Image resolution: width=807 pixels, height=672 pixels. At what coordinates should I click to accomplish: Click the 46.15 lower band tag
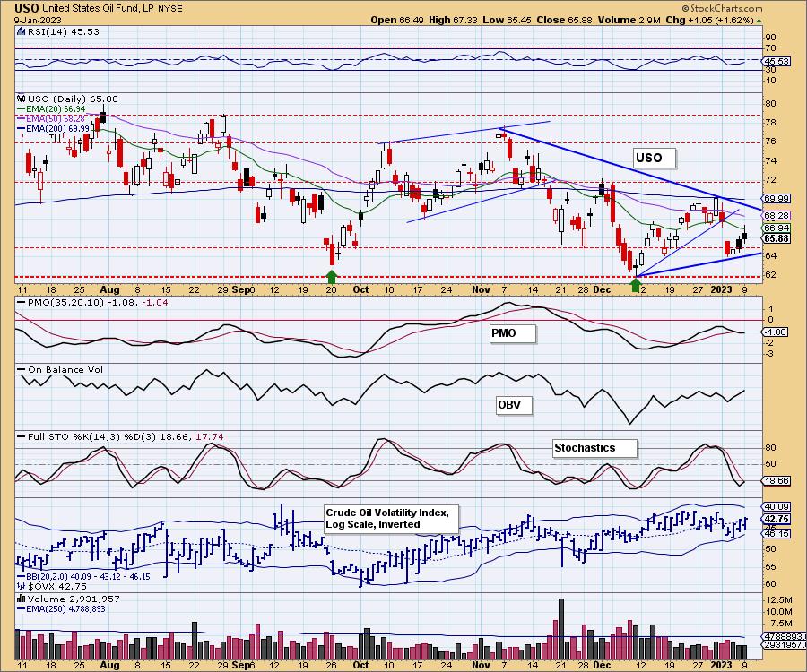[x=777, y=534]
